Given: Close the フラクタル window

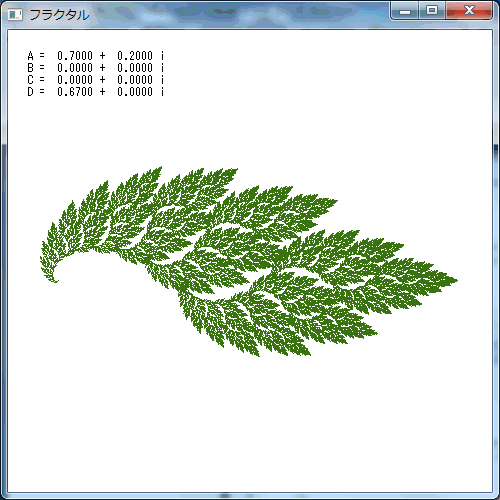Looking at the screenshot, I should pos(469,11).
